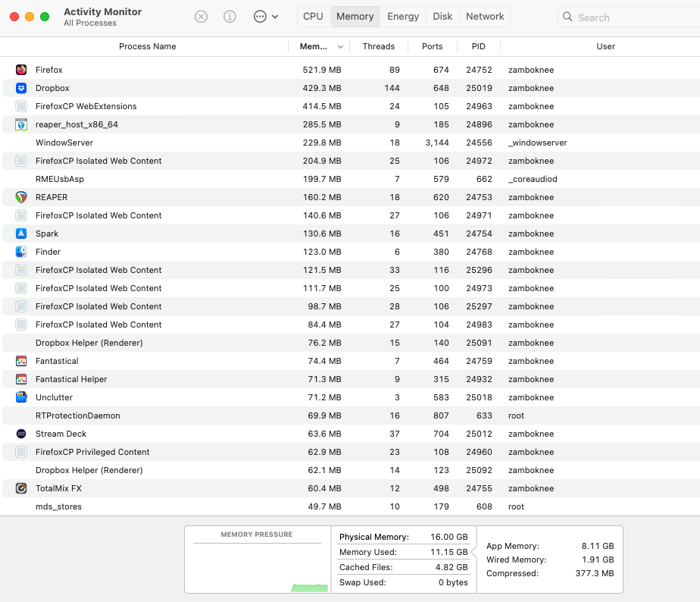This screenshot has width=700, height=602.
Task: Click App Memory 8.11 GB value
Action: tap(598, 546)
